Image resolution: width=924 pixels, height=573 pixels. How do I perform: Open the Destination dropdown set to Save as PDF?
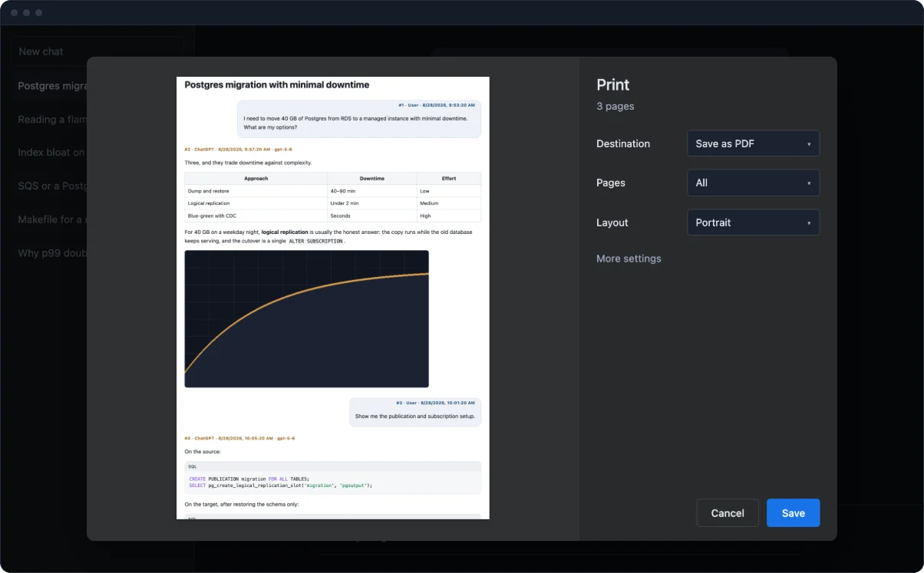point(753,143)
